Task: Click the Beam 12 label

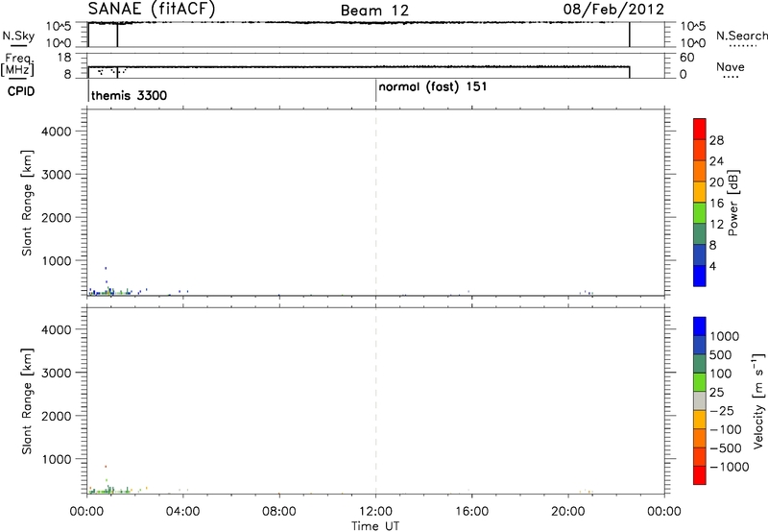Action: coord(374,11)
